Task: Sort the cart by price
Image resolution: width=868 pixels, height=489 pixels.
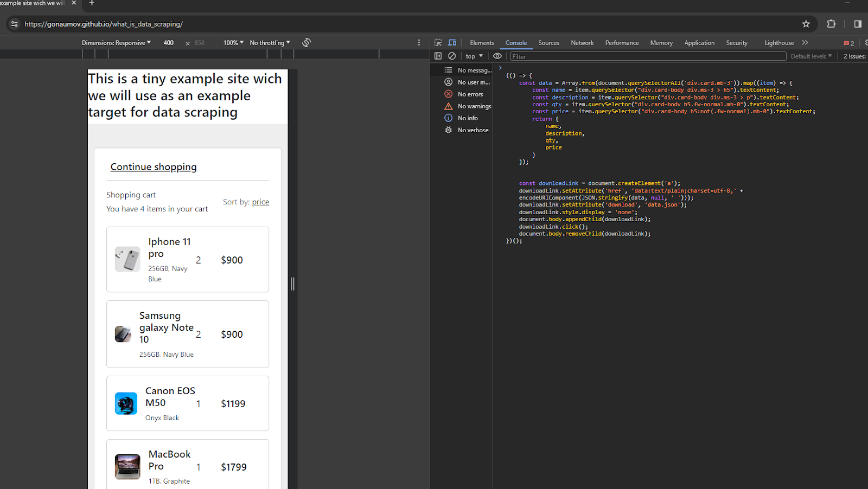Action: click(260, 202)
